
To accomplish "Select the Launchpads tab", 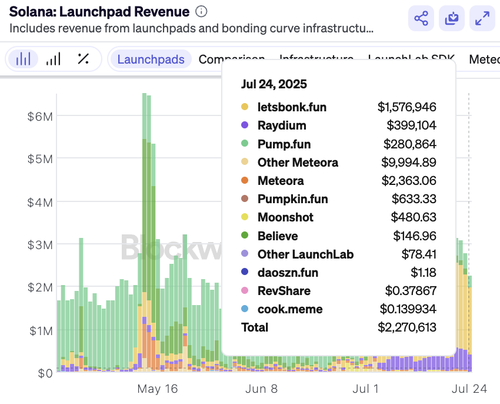I will [x=151, y=59].
